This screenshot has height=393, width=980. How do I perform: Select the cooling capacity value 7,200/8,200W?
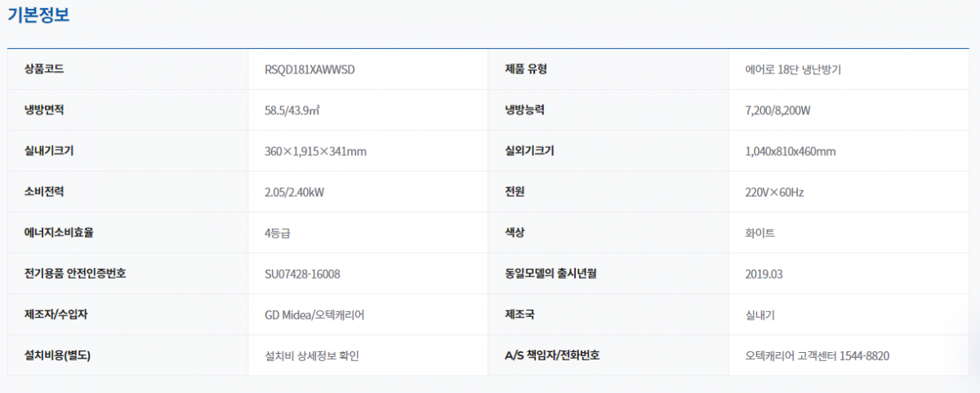777,110
